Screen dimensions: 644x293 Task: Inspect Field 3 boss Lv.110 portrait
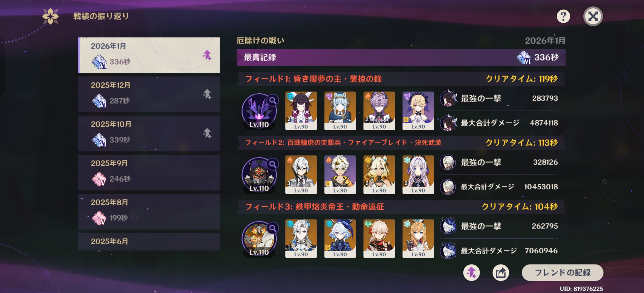259,239
